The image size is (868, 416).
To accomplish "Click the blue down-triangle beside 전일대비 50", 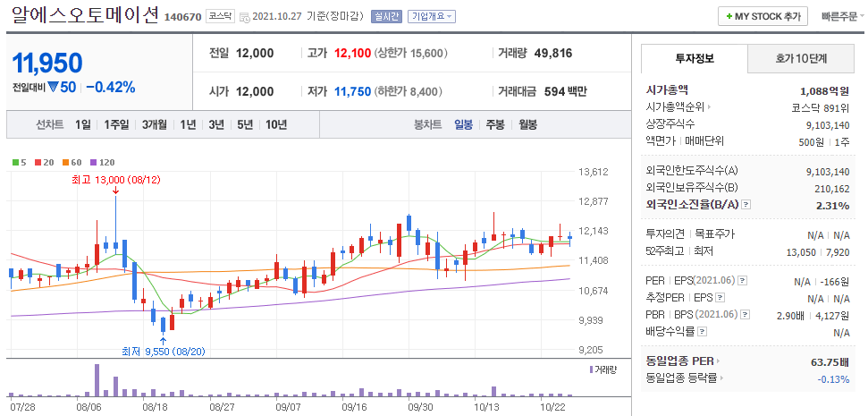I will click(53, 87).
